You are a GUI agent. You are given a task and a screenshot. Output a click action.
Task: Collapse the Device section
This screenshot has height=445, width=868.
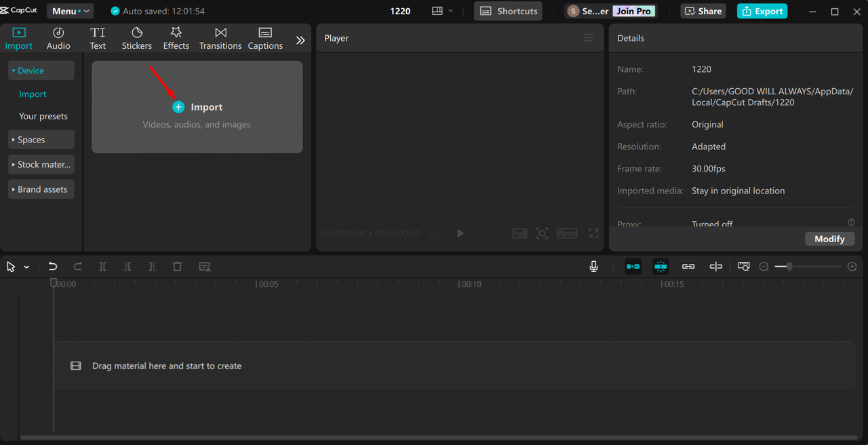tap(41, 71)
